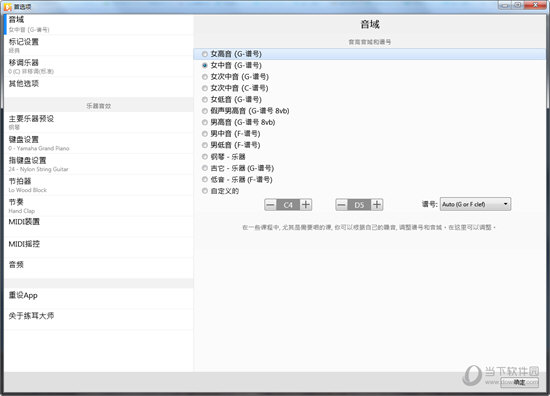Open 音频 audio settings
The height and width of the screenshot is (396, 550).
pyautogui.click(x=99, y=268)
